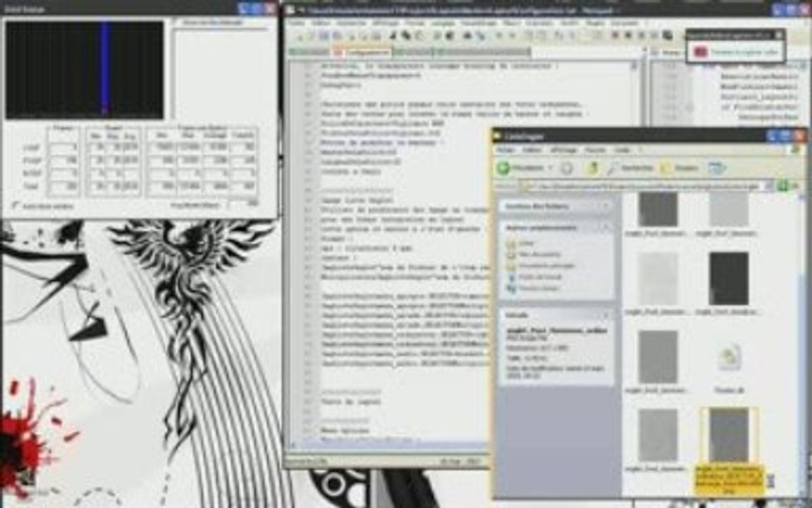Click New file icon in Notepad++ toolbar
The image size is (812, 508).
click(x=300, y=35)
